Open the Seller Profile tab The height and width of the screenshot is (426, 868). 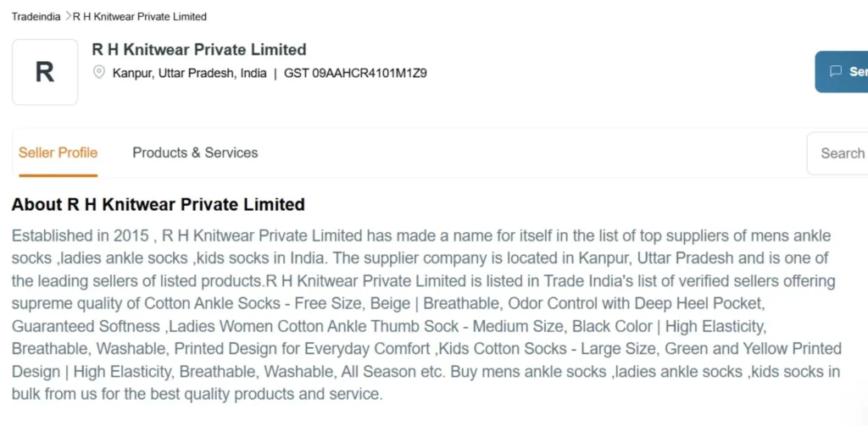(x=58, y=153)
